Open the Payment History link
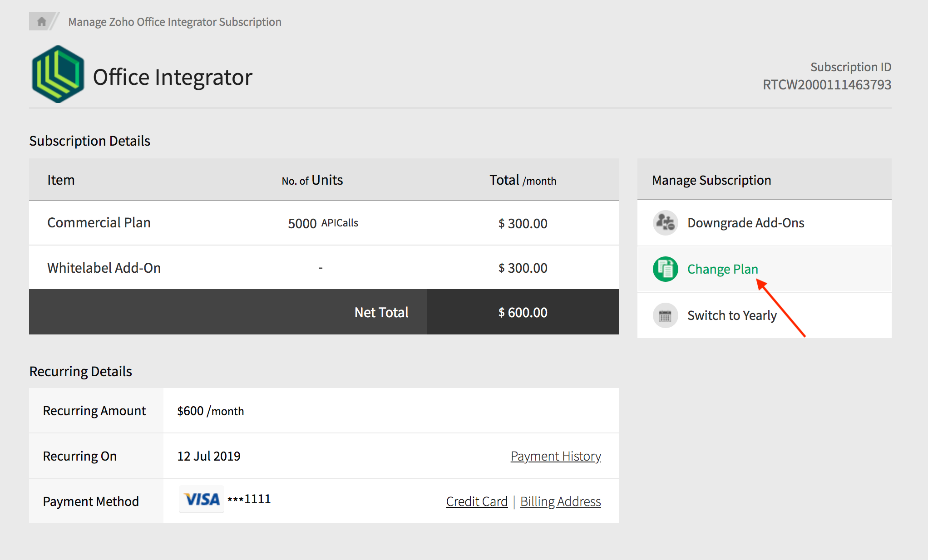 pyautogui.click(x=556, y=456)
